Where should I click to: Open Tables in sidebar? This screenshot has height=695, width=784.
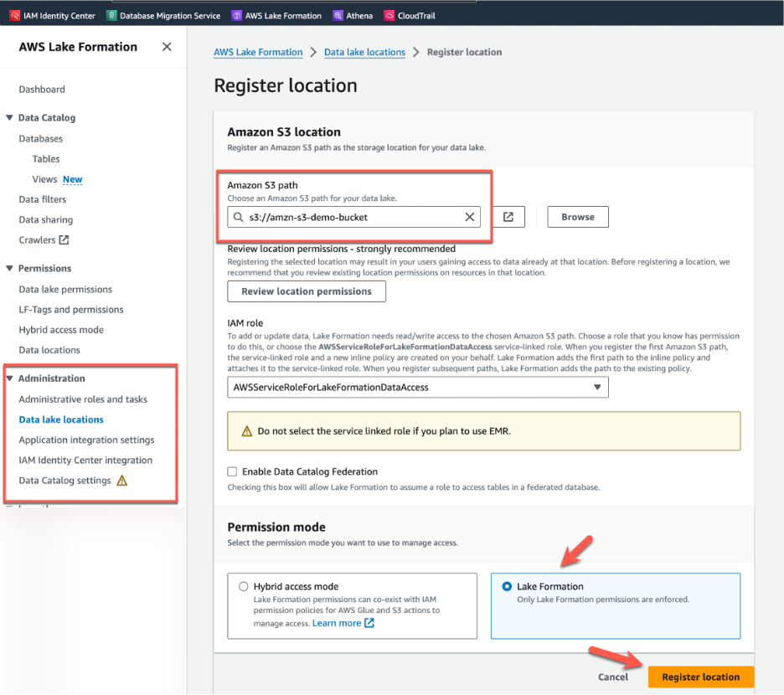46,159
